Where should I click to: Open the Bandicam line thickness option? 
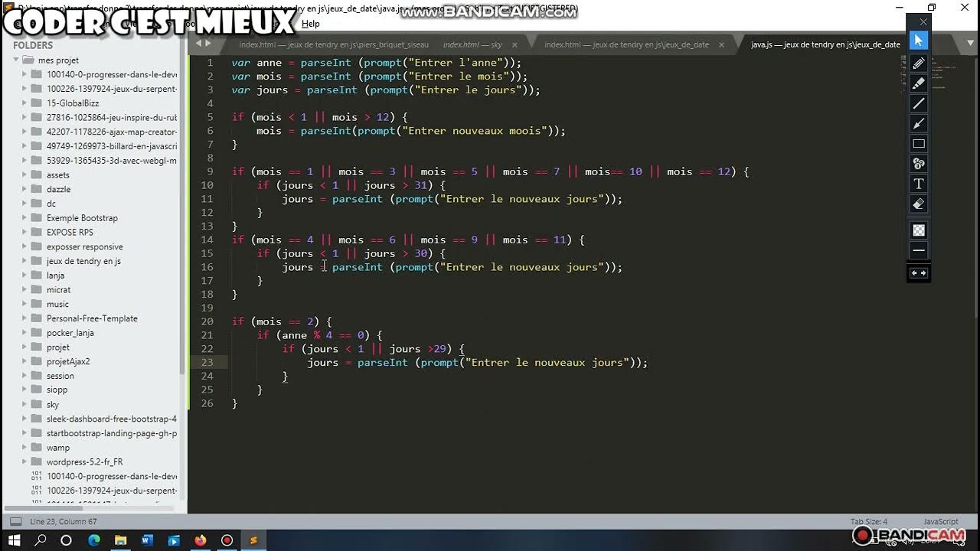click(x=919, y=250)
